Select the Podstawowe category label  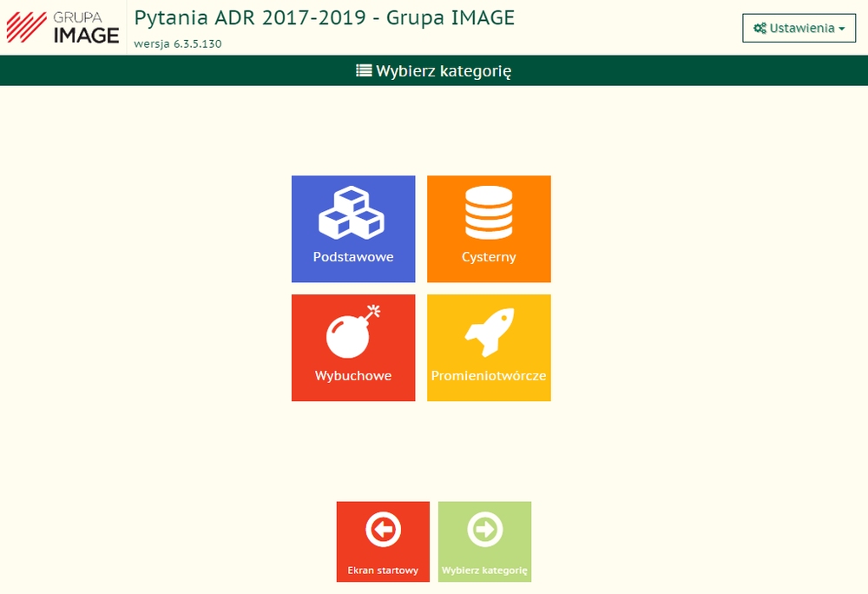click(x=353, y=257)
